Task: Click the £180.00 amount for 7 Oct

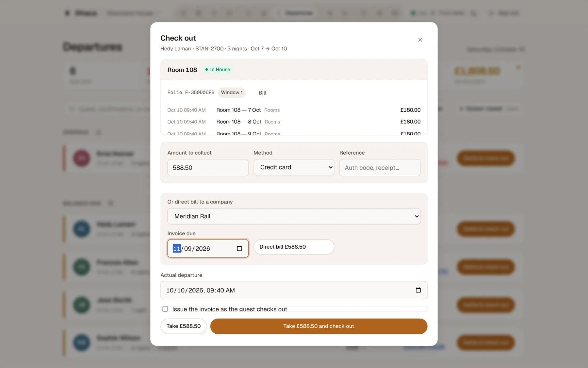Action: (x=410, y=110)
